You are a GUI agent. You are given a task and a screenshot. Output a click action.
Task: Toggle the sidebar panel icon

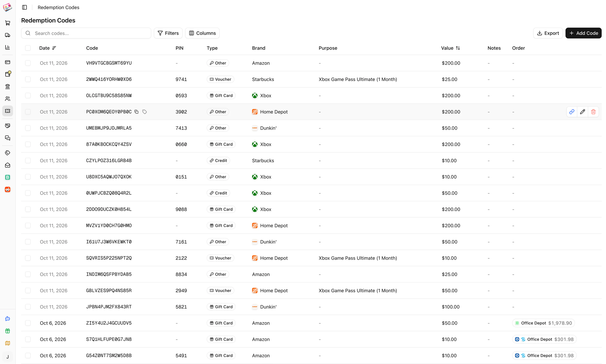[24, 7]
